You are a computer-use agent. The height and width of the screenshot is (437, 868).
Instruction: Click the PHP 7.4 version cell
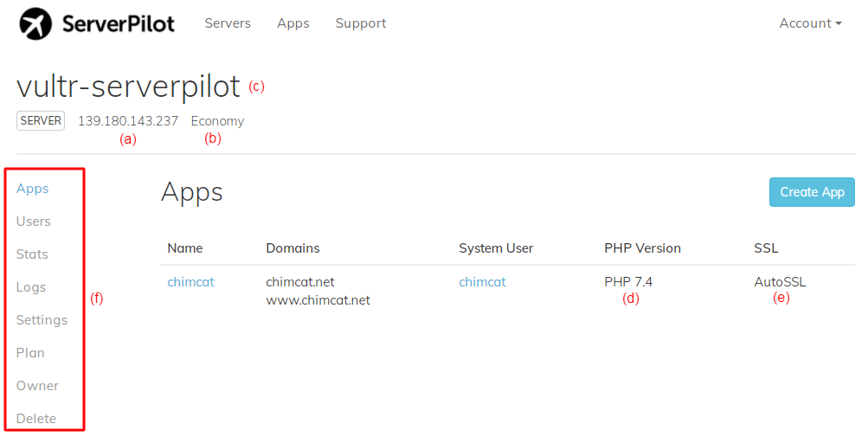[628, 282]
